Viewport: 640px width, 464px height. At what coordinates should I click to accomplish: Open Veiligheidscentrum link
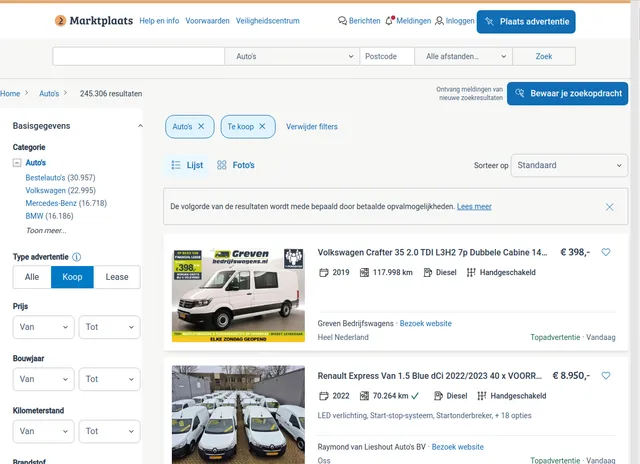[x=267, y=21]
